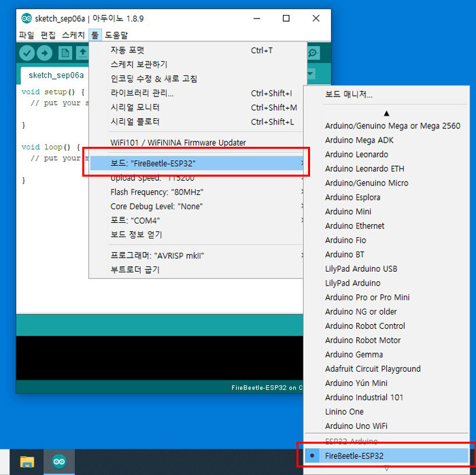The height and width of the screenshot is (475, 476).
Task: Expand the Upload Speed submenu
Action: (x=197, y=178)
